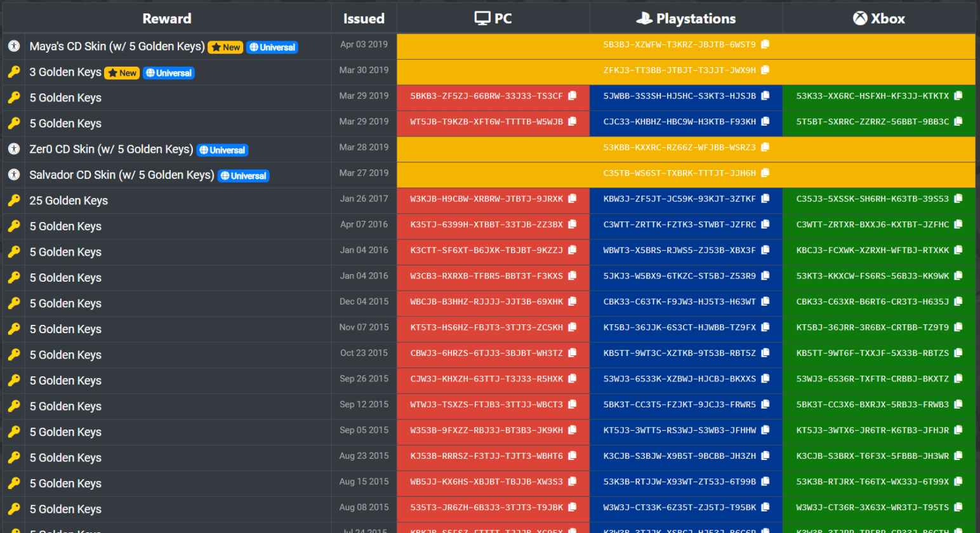Copy Maya's CD Skin code 5B3BJ via copy icon
Screen dimensions: 980x533
coord(765,44)
